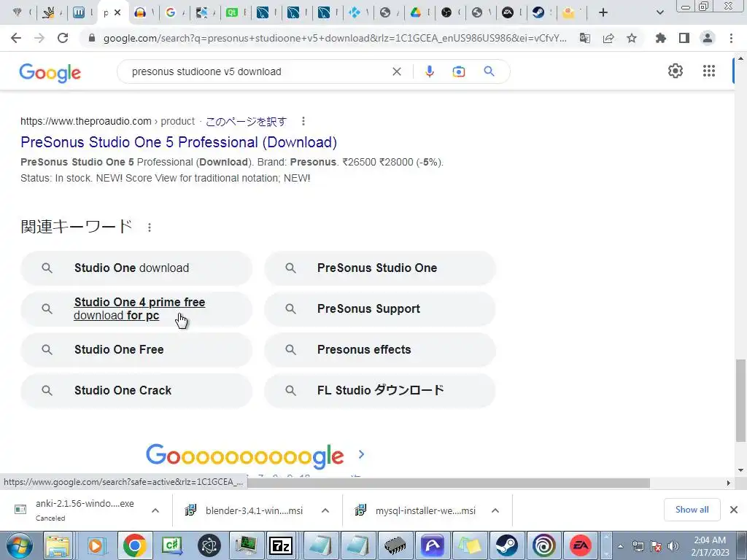This screenshot has width=747, height=560.
Task: Search related: Studio One Crack
Action: (x=136, y=391)
